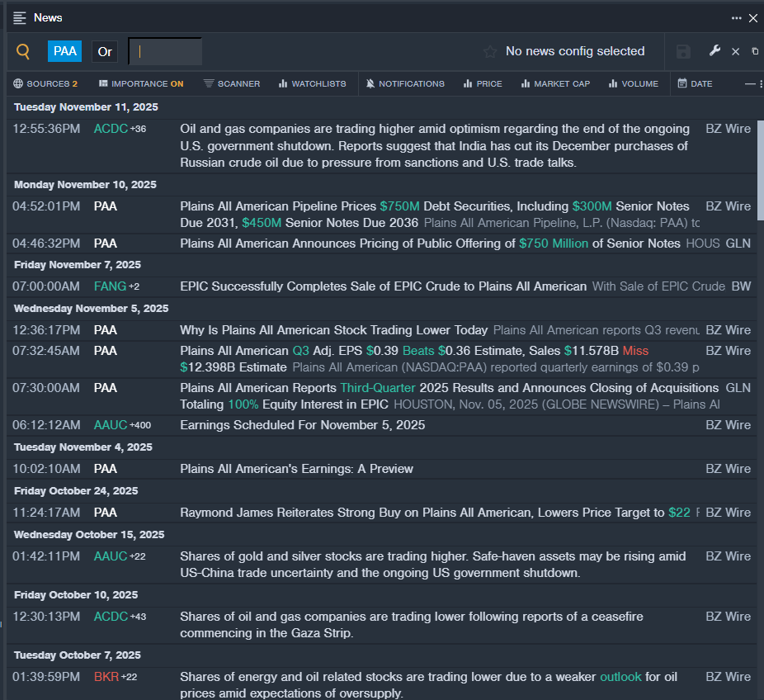Expand the Watchlists filter

[312, 83]
